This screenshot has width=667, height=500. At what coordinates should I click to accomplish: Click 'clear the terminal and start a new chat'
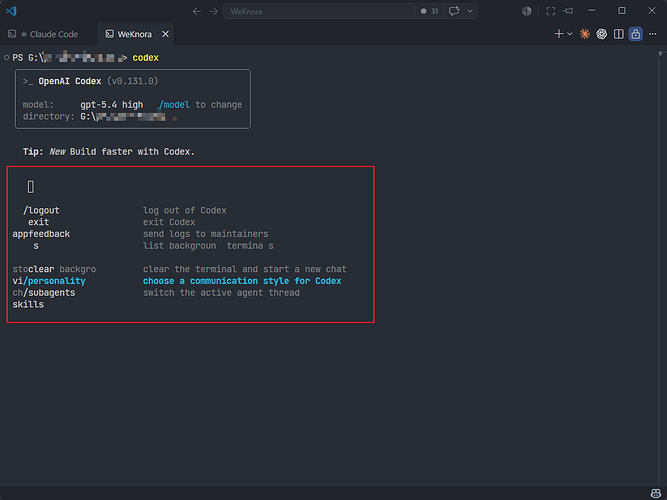tap(245, 269)
